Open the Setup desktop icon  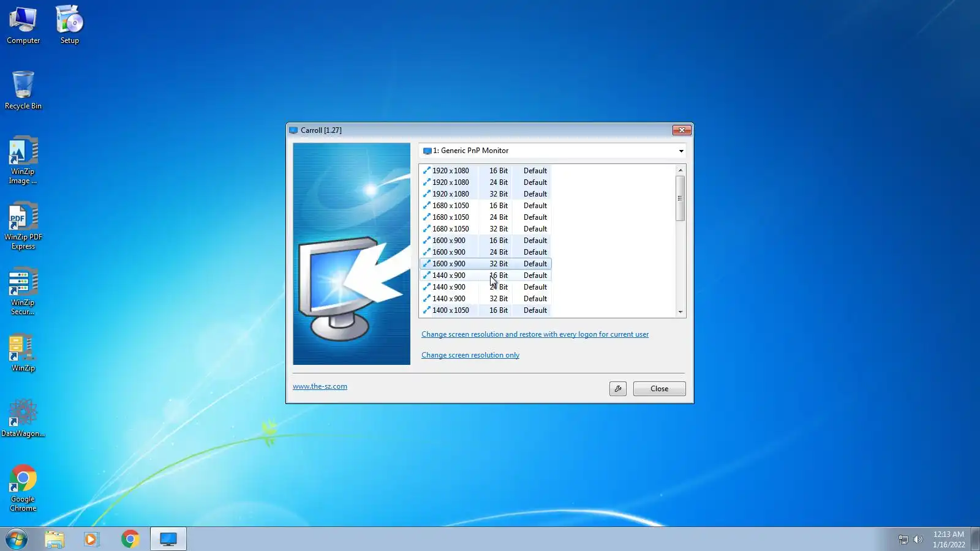click(x=70, y=26)
